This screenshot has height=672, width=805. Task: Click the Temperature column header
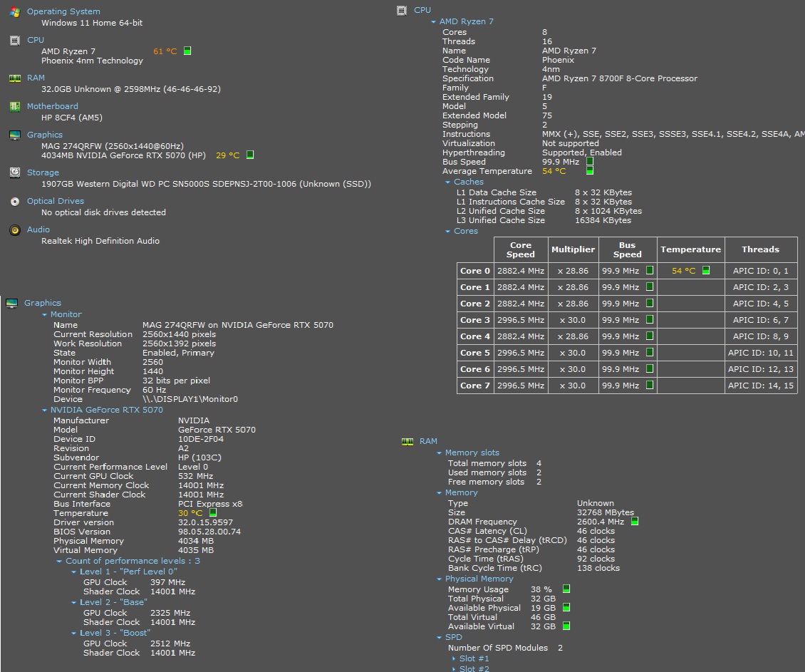tap(690, 249)
